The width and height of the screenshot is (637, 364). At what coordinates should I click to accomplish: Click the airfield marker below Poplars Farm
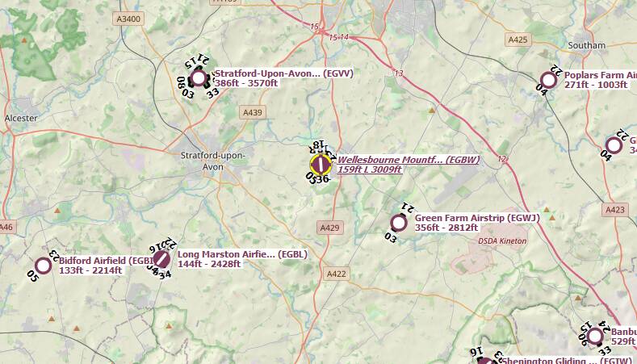[x=614, y=145]
